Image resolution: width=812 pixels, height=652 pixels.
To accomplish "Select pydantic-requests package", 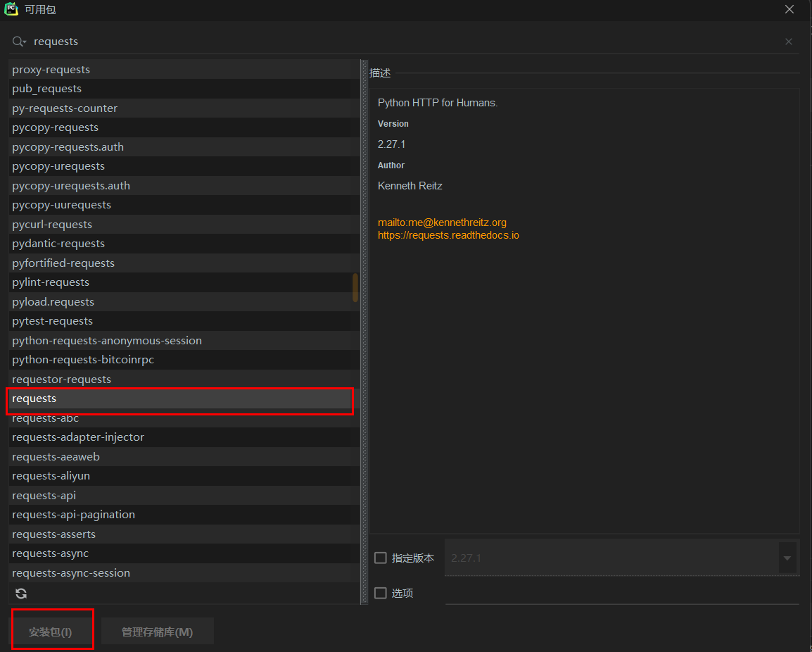I will pyautogui.click(x=184, y=244).
